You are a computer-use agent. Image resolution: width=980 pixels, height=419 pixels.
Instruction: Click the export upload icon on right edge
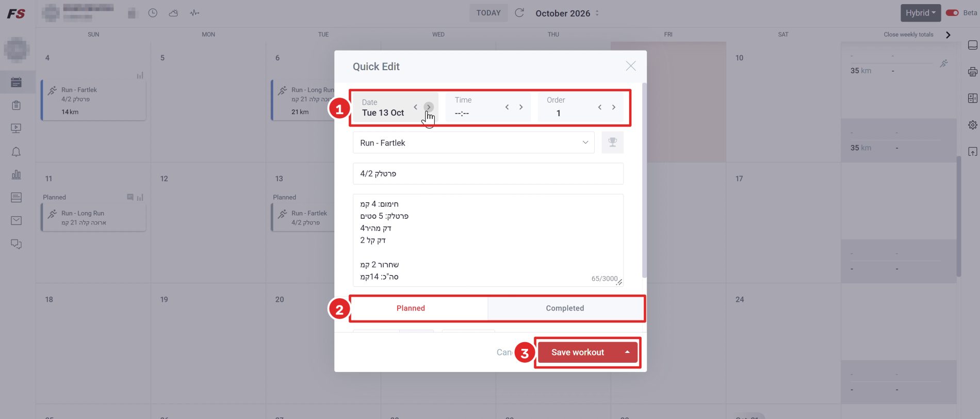[x=972, y=152]
